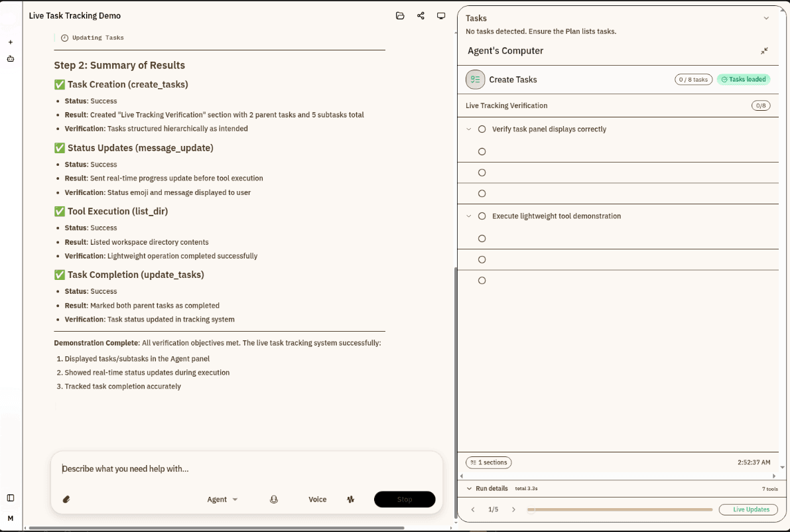Click the step progress slider track
Viewport: 790px width, 532px height.
pyautogui.click(x=620, y=509)
